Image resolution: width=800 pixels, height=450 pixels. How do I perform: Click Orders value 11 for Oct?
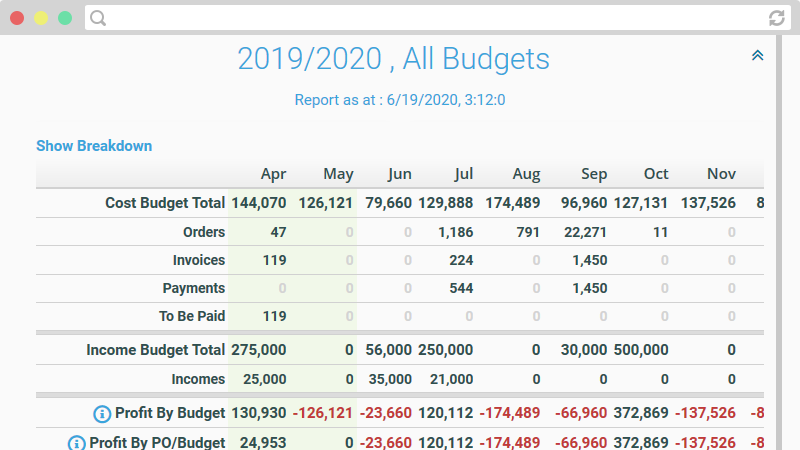point(660,232)
